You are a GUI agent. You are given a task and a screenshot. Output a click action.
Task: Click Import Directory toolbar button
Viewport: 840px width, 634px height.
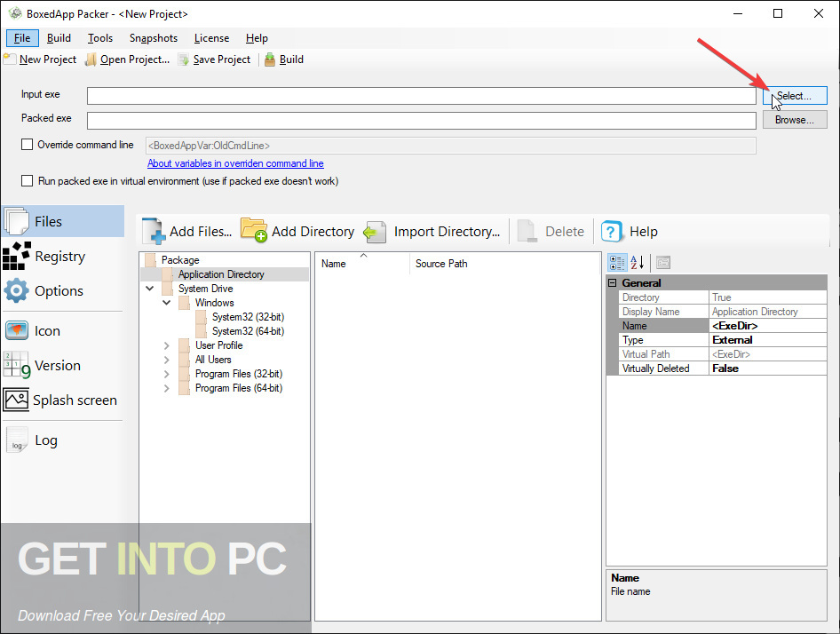coord(432,232)
